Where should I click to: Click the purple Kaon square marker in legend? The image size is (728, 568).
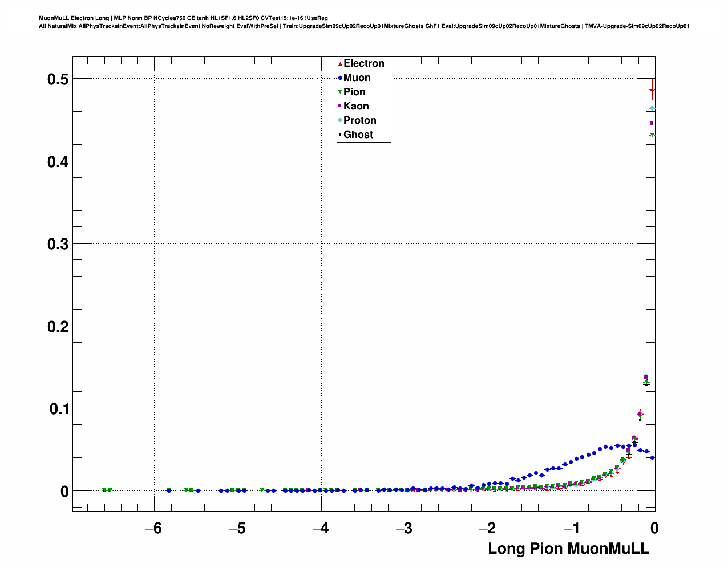[340, 106]
